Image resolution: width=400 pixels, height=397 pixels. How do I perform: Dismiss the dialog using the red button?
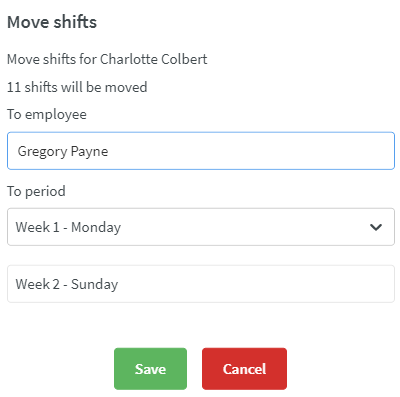tap(244, 369)
